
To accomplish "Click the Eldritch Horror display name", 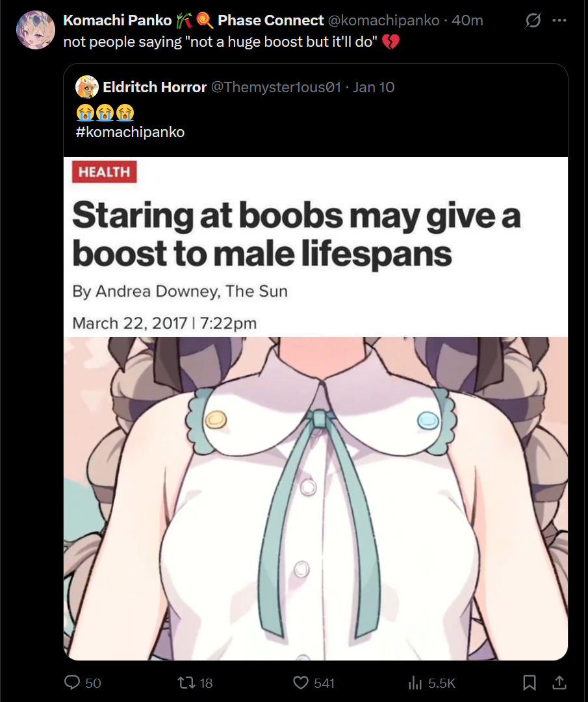I will pos(155,87).
